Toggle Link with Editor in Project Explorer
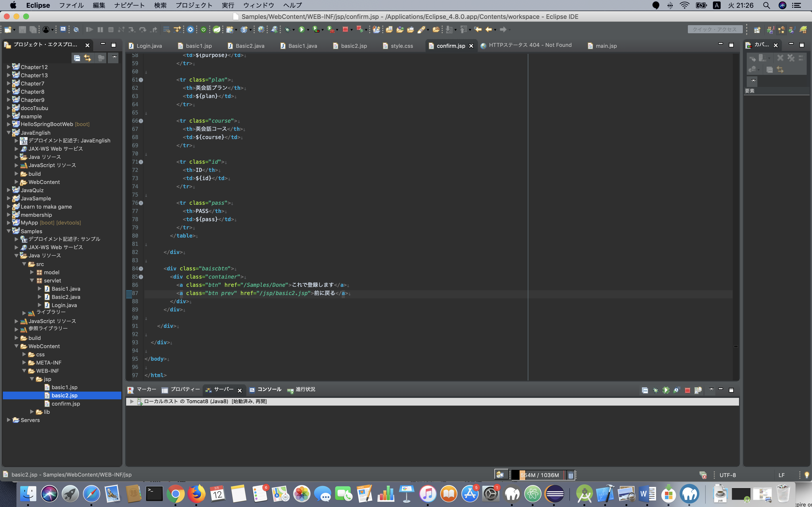This screenshot has height=507, width=812. coord(87,58)
